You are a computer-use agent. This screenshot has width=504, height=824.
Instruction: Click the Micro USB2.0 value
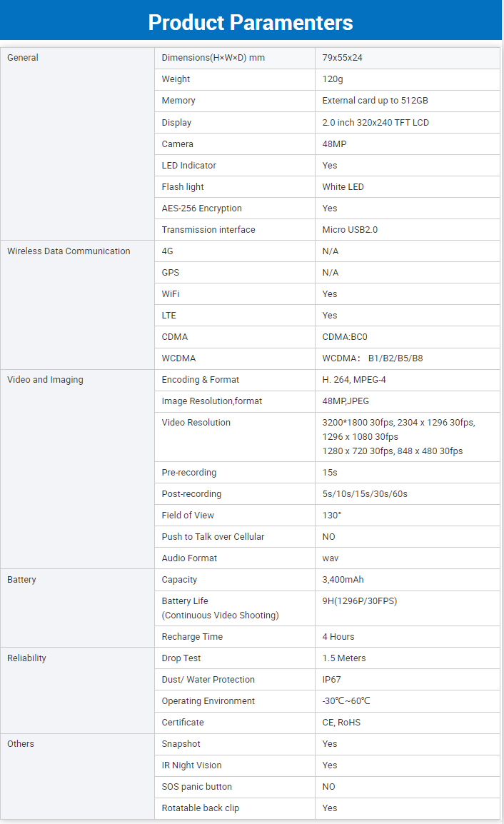(350, 230)
